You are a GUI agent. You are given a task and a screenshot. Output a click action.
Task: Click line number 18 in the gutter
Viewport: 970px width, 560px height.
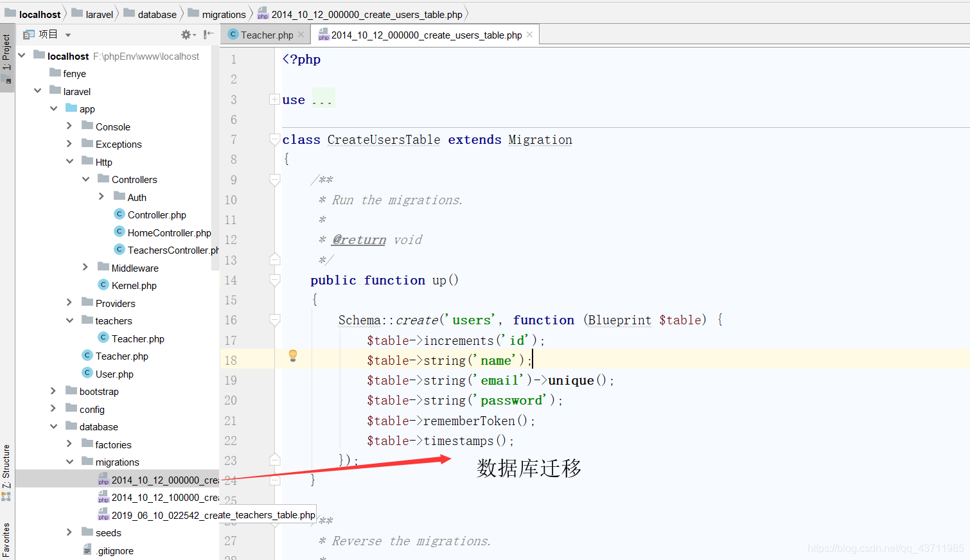click(231, 360)
